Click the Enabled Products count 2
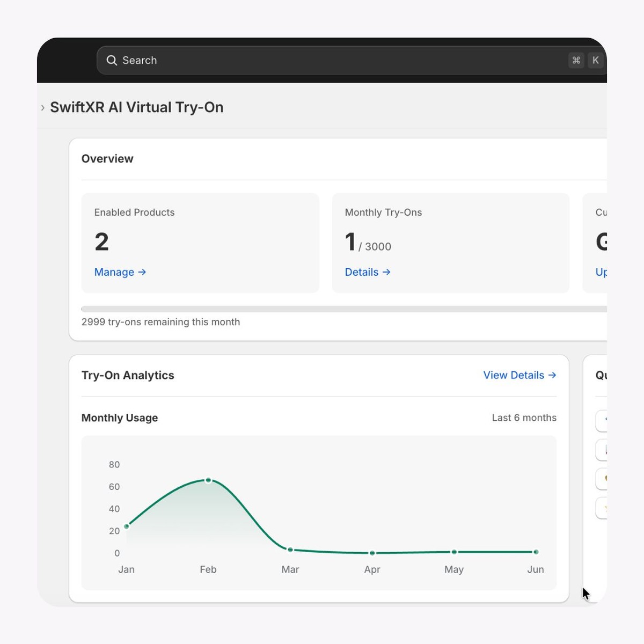This screenshot has width=644, height=644. pos(102,242)
